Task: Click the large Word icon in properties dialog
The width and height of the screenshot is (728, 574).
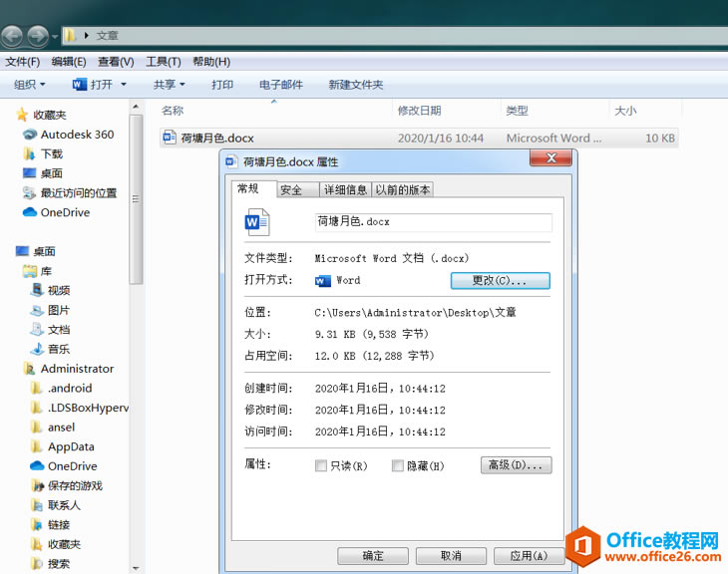Action: pyautogui.click(x=256, y=222)
